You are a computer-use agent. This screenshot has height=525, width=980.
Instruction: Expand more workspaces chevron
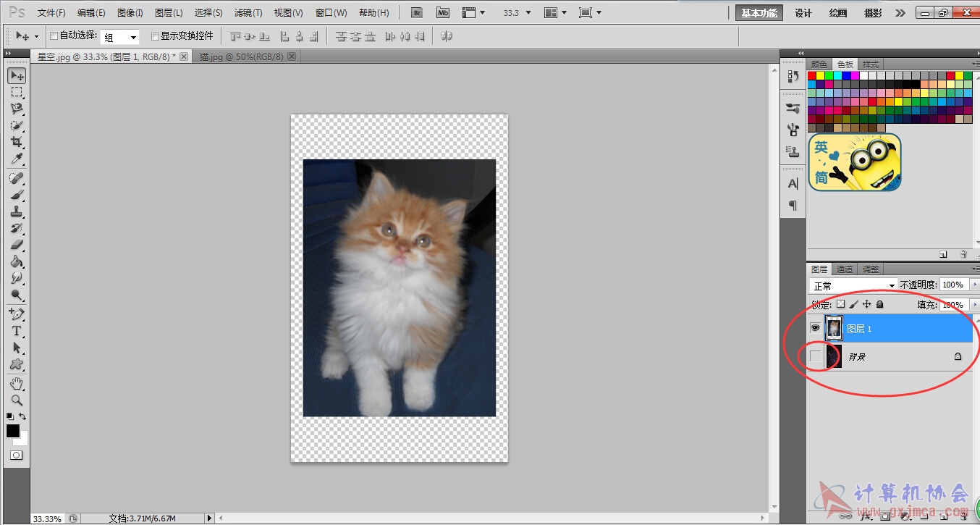900,13
